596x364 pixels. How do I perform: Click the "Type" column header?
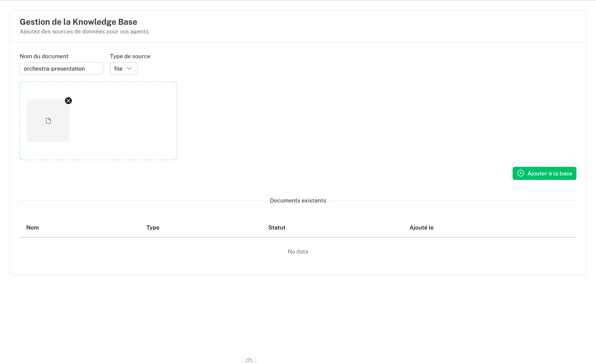[153, 228]
